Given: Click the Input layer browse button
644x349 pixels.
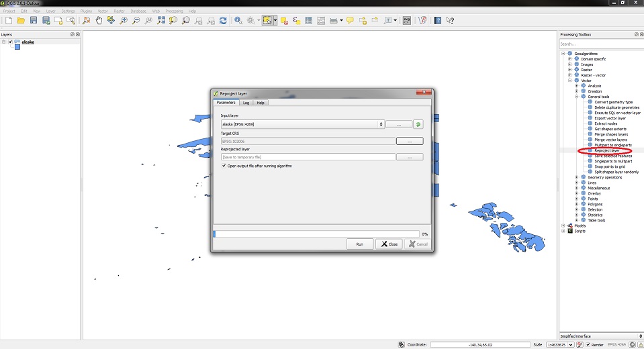Looking at the screenshot, I should click(x=399, y=124).
